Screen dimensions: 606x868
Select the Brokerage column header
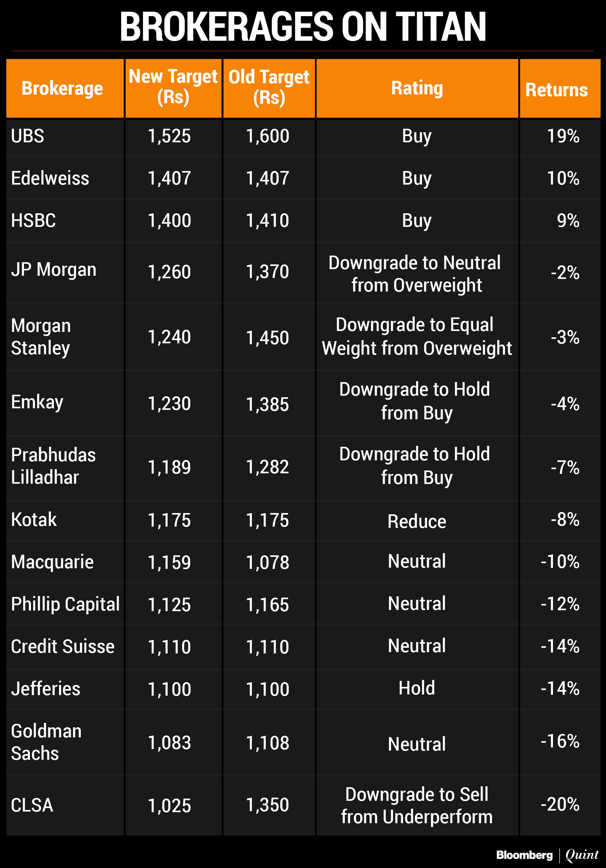click(x=62, y=88)
